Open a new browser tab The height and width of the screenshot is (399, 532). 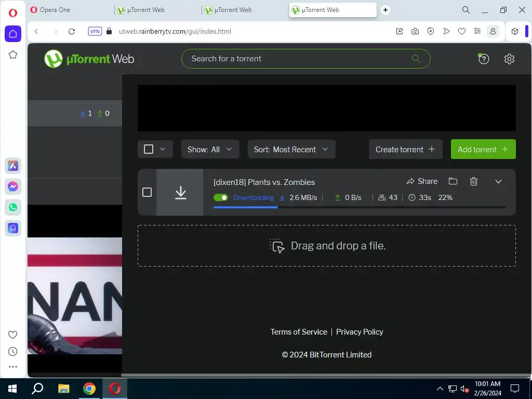click(385, 10)
